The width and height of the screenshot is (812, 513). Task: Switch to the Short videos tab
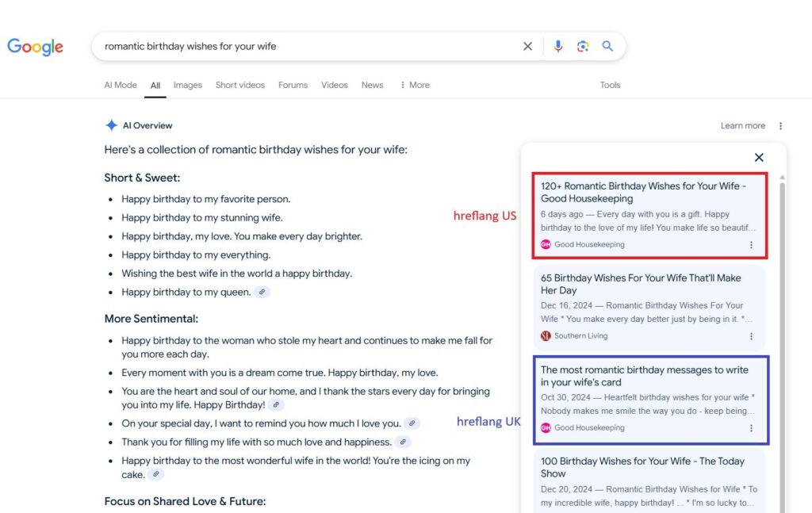coord(239,86)
